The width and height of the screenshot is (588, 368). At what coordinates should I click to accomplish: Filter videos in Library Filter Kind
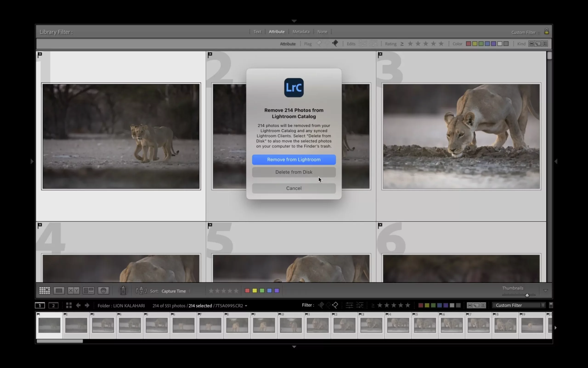point(545,43)
